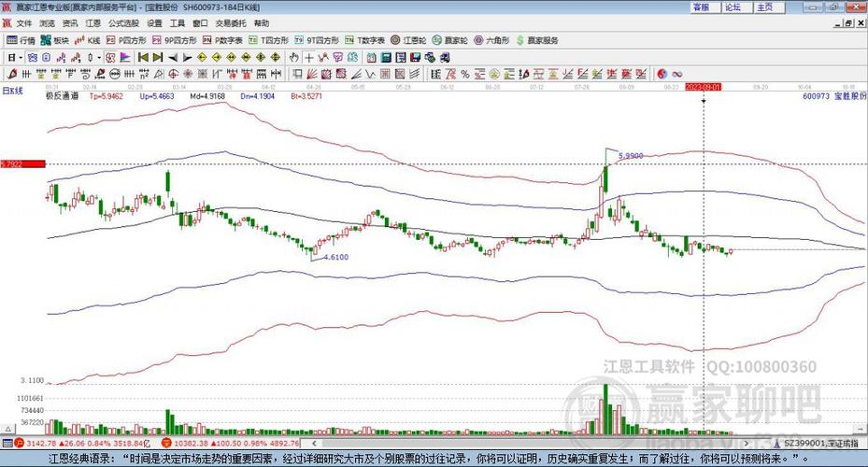Viewport: 868px width, 467px height.
Task: Open the 资讯 menu
Action: (70, 23)
